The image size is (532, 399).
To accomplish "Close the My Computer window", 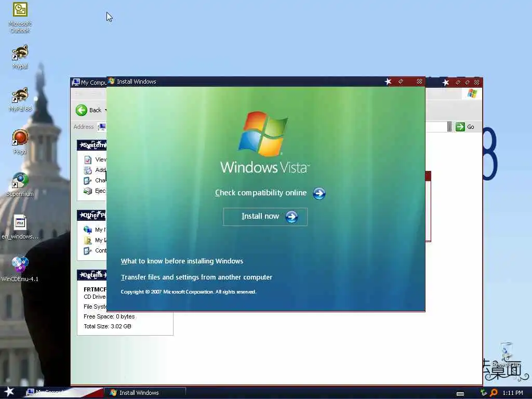I will (x=477, y=83).
